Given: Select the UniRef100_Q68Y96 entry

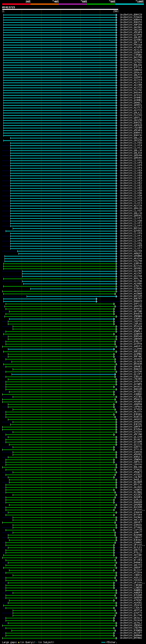Looking at the screenshot, I should (131, 306).
